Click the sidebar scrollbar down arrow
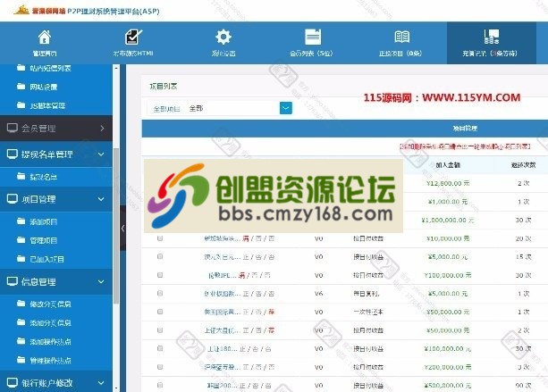The width and height of the screenshot is (548, 392). click(x=116, y=388)
